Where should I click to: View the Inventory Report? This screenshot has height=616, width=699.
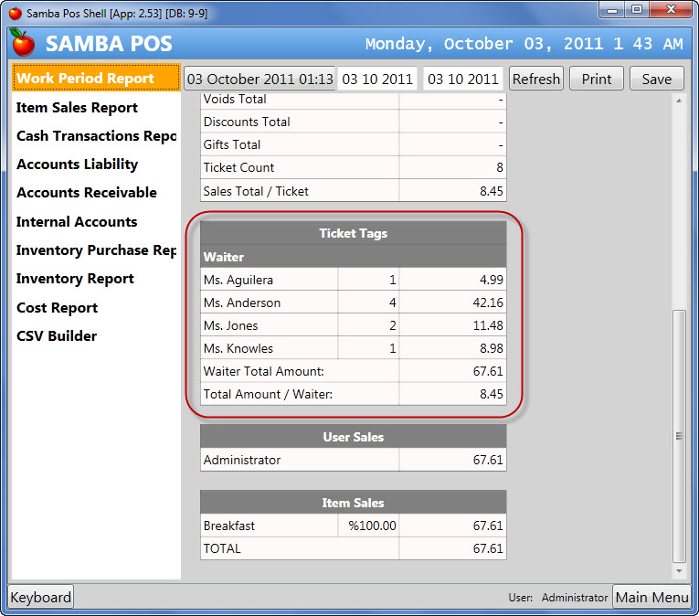(75, 279)
